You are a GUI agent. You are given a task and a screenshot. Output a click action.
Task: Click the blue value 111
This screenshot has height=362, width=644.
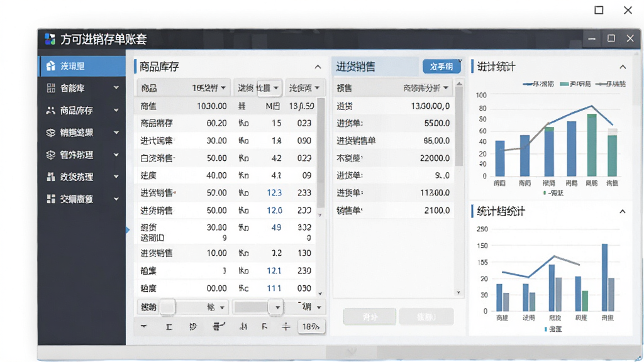(x=274, y=288)
